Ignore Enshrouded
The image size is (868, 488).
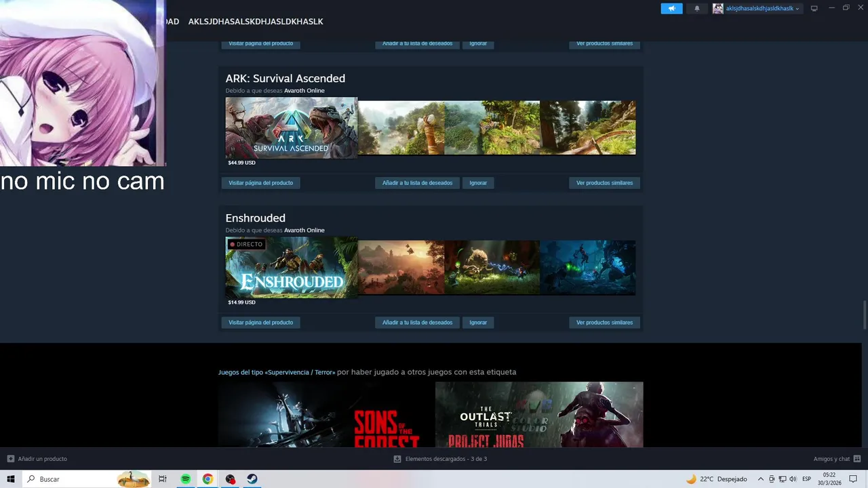(478, 323)
